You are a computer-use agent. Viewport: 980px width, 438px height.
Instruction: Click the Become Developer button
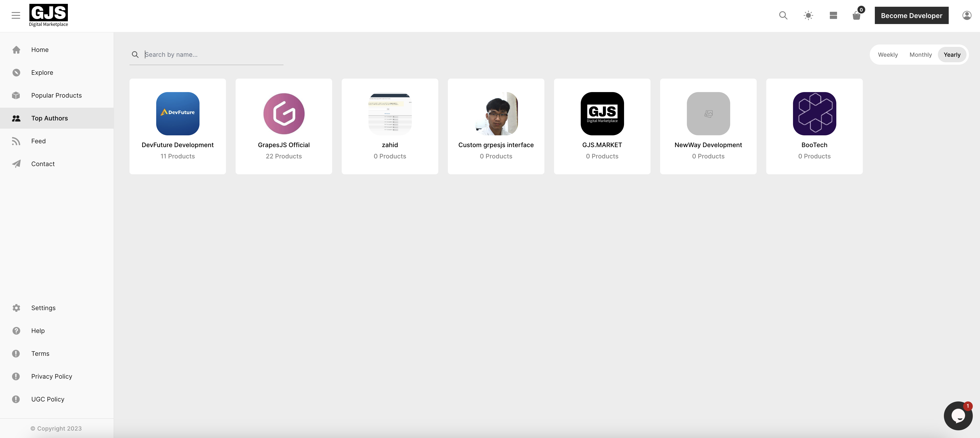pyautogui.click(x=911, y=16)
